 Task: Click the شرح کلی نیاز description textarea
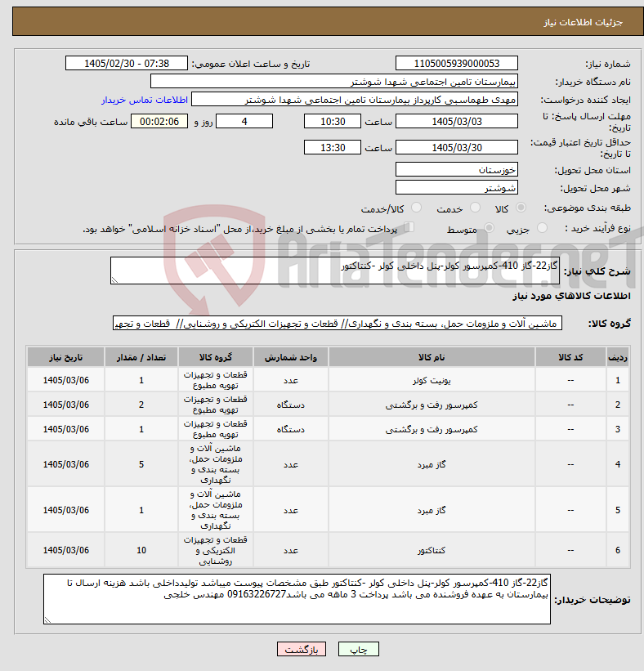tap(334, 271)
